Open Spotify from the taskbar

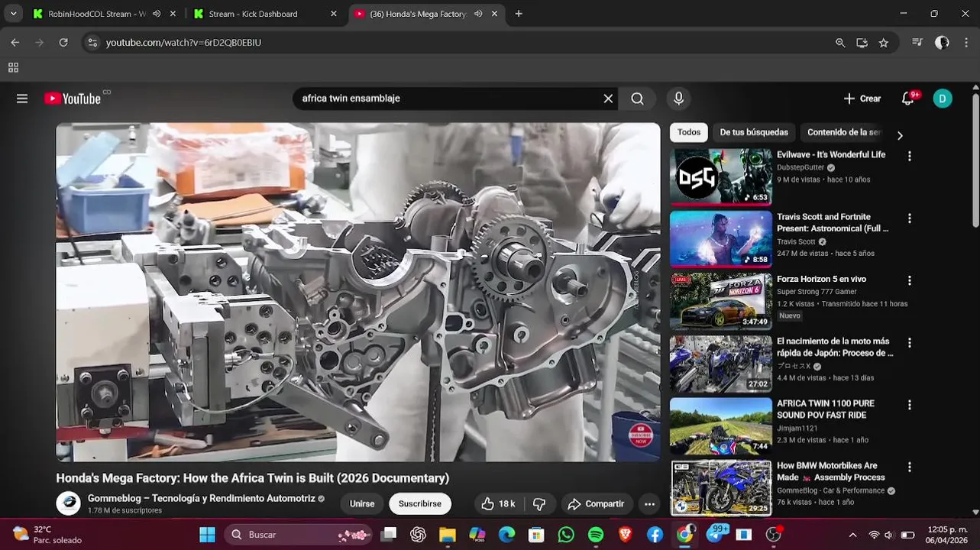point(596,535)
